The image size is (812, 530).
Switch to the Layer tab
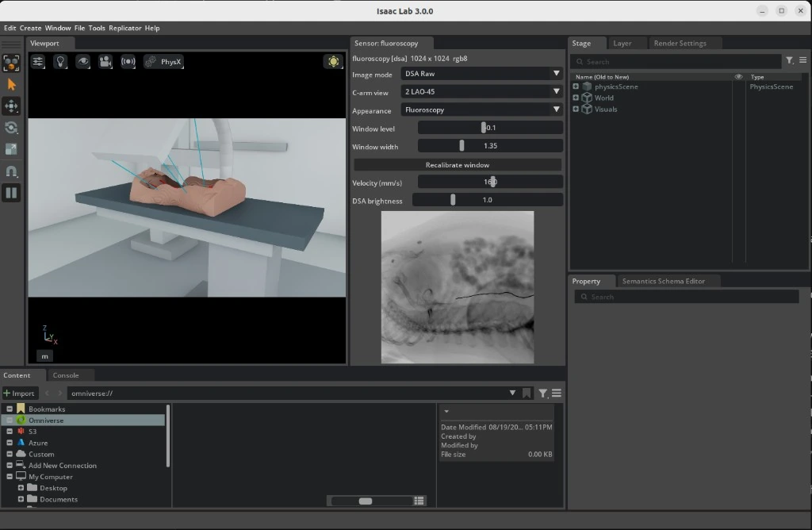pos(622,43)
